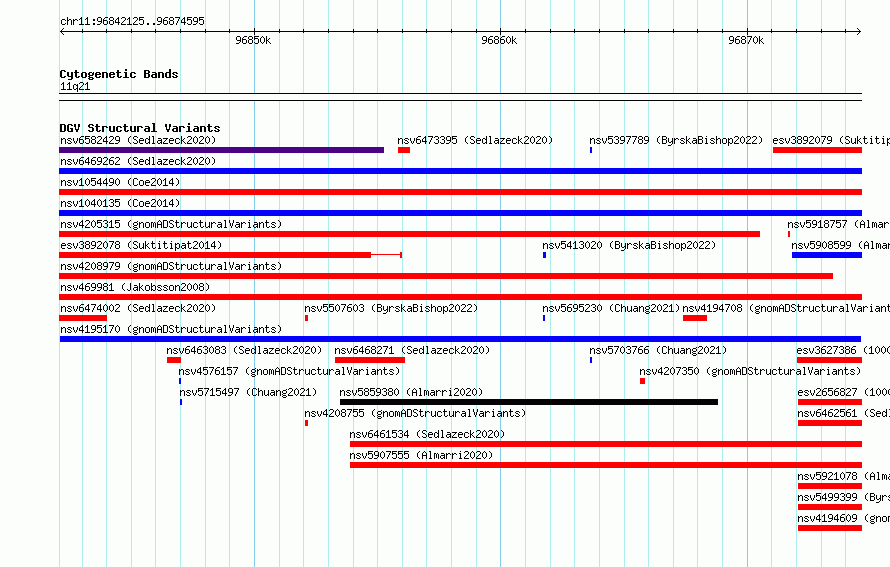890x567 pixels.
Task: Open nsv6473395 (Sedlazeck2020) label
Action: pyautogui.click(x=475, y=140)
